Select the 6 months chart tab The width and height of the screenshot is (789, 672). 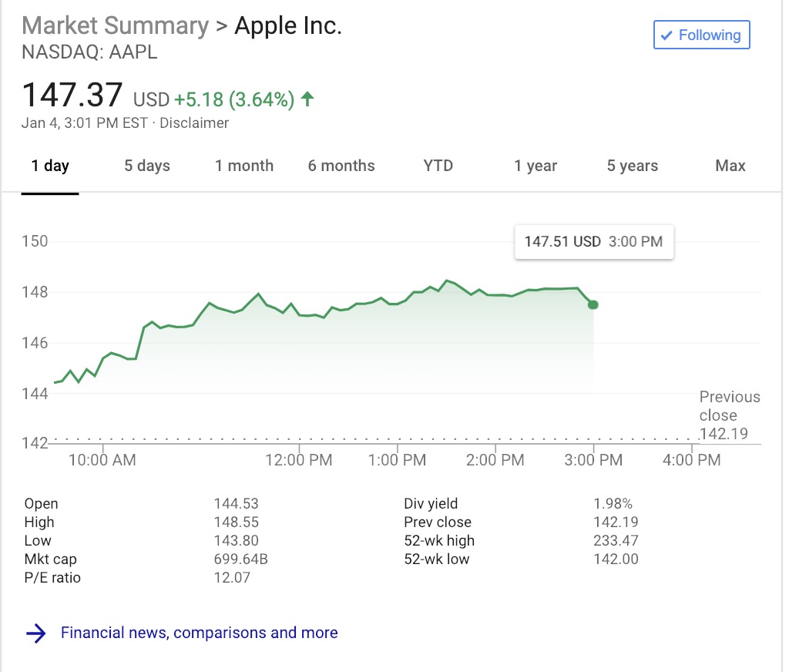(x=341, y=165)
